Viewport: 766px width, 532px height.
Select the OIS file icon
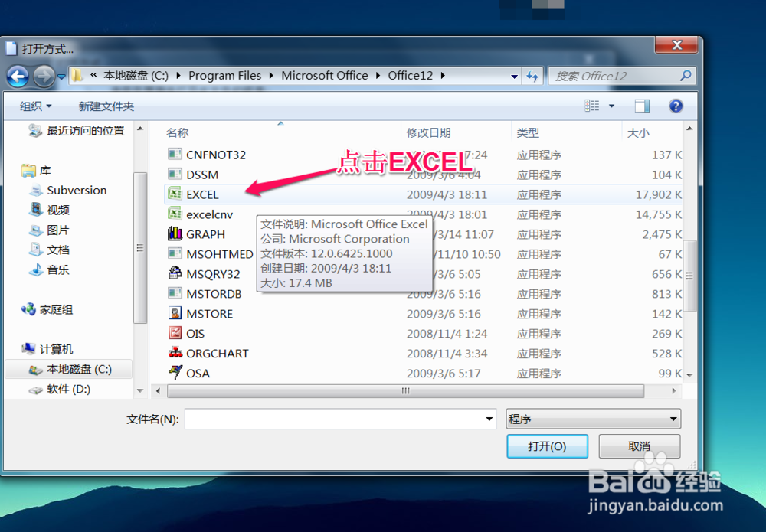pos(175,333)
